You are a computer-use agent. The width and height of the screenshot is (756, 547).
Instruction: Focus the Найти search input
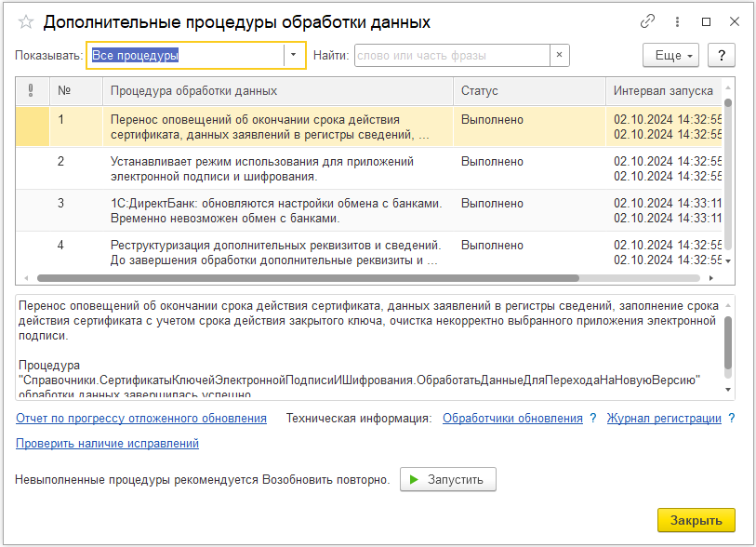tap(452, 56)
